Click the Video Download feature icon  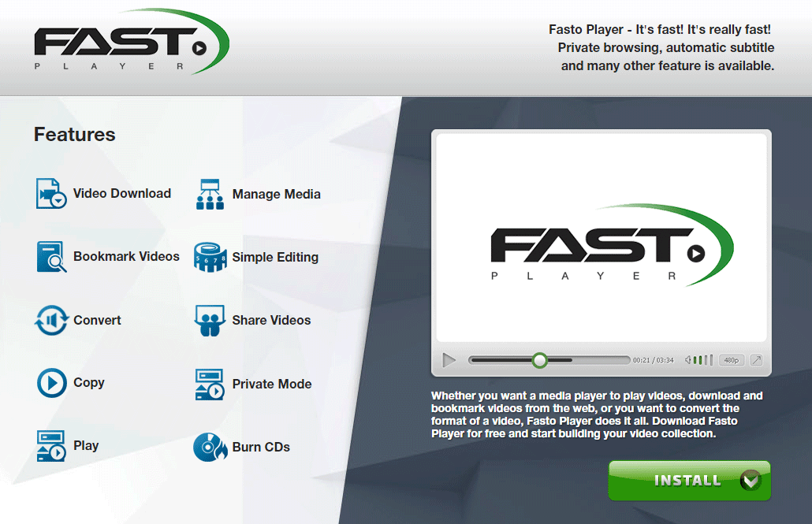click(51, 194)
